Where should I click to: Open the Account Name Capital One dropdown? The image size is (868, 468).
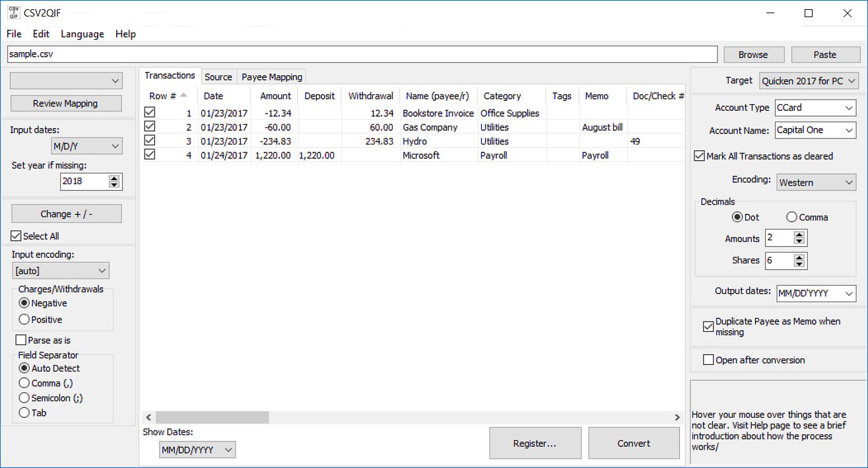coord(816,130)
